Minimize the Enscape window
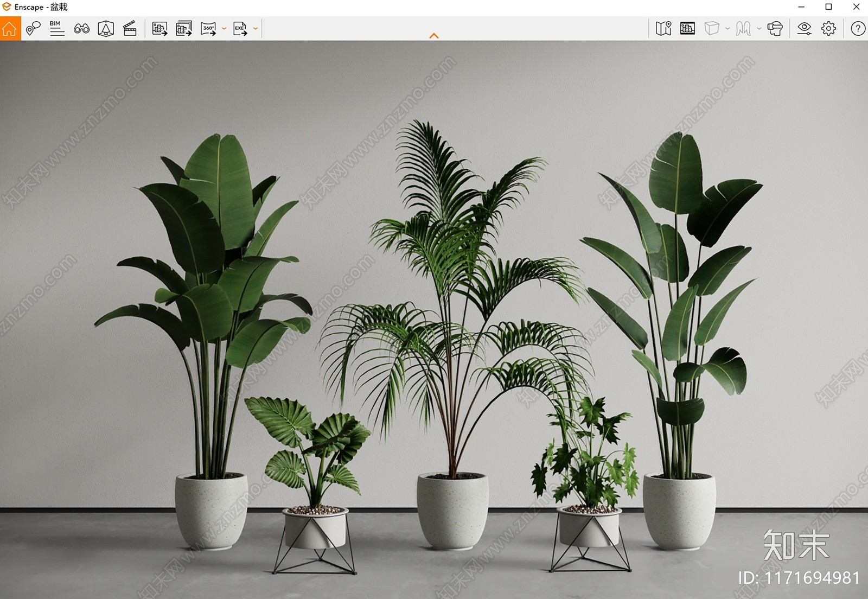This screenshot has height=599, width=868. point(801,7)
